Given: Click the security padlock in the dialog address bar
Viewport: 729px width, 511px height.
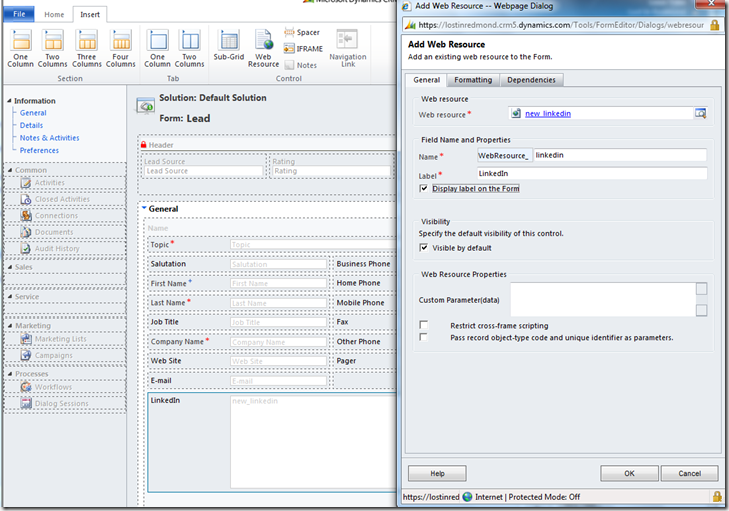Looking at the screenshot, I should coord(715,25).
